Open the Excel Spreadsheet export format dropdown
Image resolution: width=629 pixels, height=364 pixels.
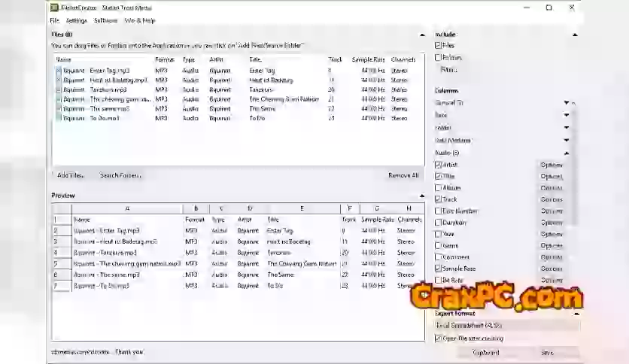[506, 325]
